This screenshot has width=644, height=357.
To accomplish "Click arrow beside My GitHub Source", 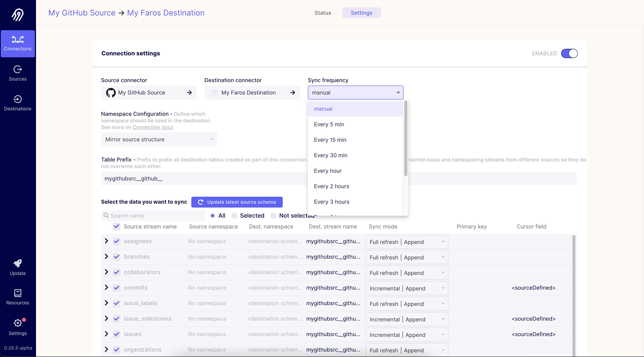I will (x=189, y=93).
